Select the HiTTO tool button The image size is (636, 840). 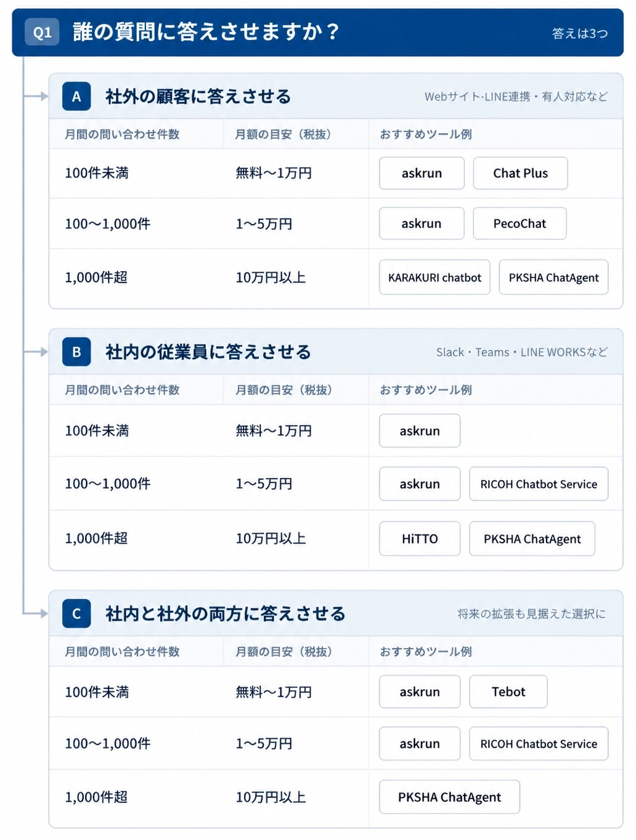click(420, 539)
